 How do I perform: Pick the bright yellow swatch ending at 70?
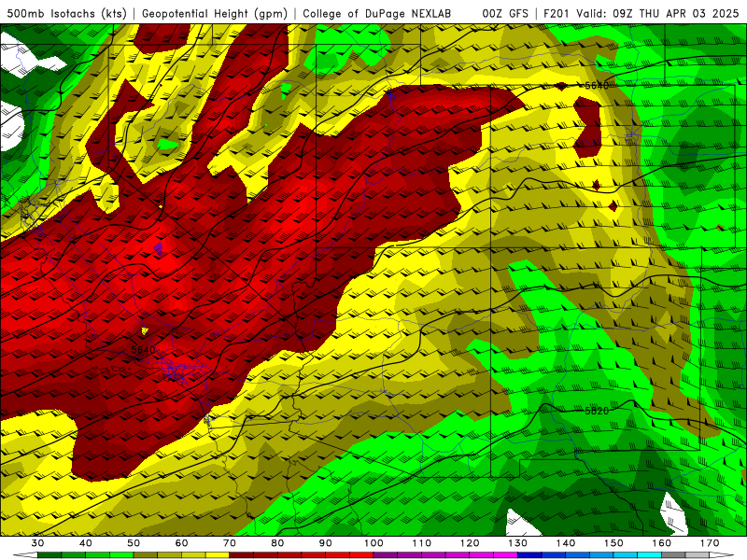point(218,555)
